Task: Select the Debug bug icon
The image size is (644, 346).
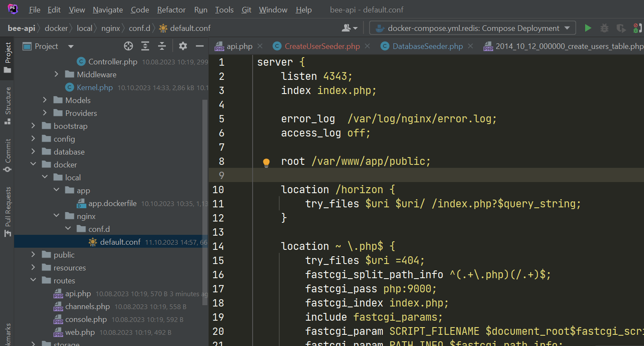Action: pyautogui.click(x=604, y=28)
